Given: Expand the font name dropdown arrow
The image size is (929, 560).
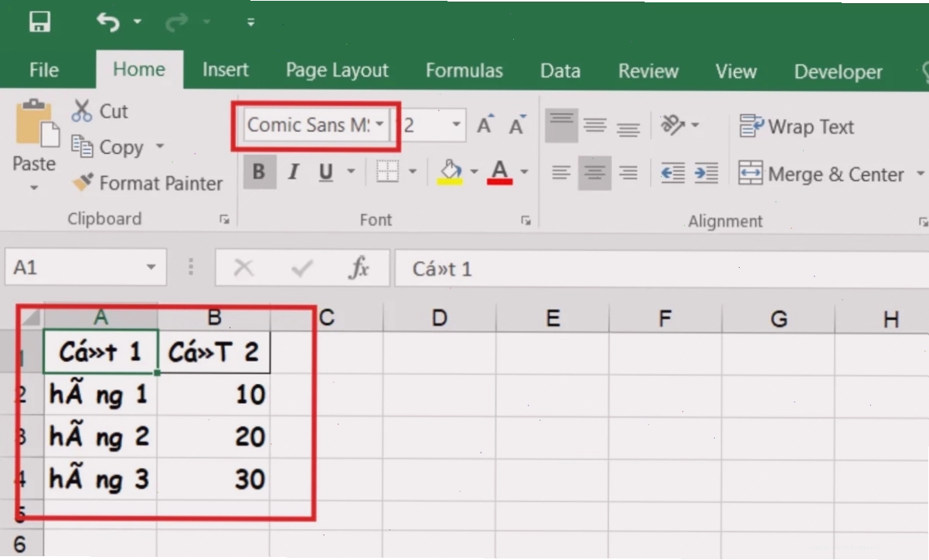Looking at the screenshot, I should [x=380, y=124].
